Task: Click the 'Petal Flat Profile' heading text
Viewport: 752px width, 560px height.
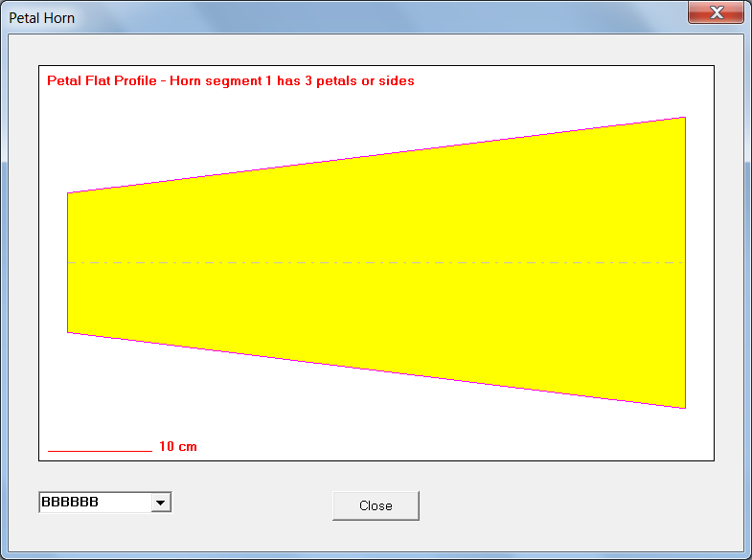Action: 231,80
